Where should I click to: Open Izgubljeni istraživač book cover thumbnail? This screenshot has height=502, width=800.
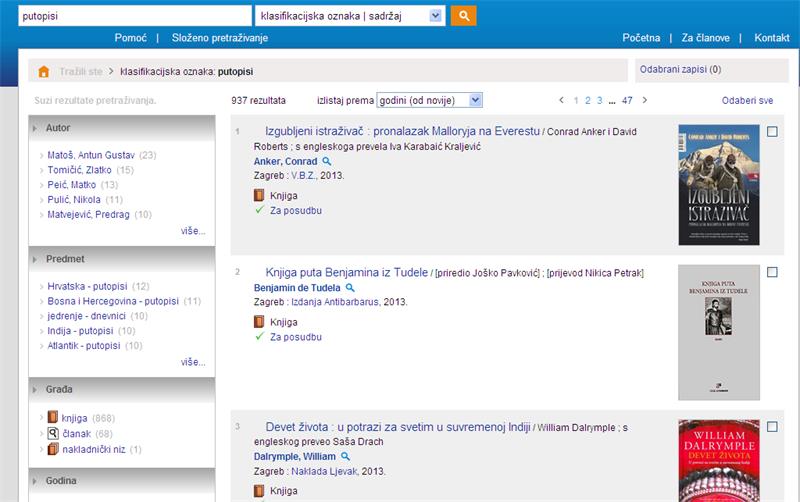718,185
